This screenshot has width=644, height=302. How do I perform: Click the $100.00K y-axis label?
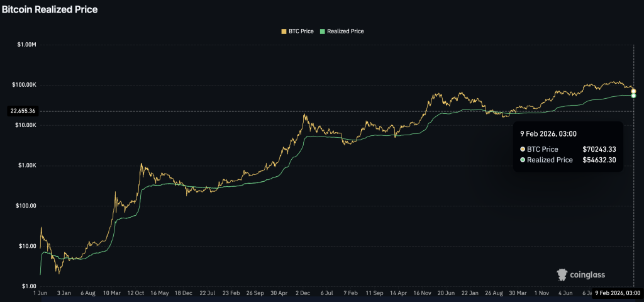click(x=25, y=85)
